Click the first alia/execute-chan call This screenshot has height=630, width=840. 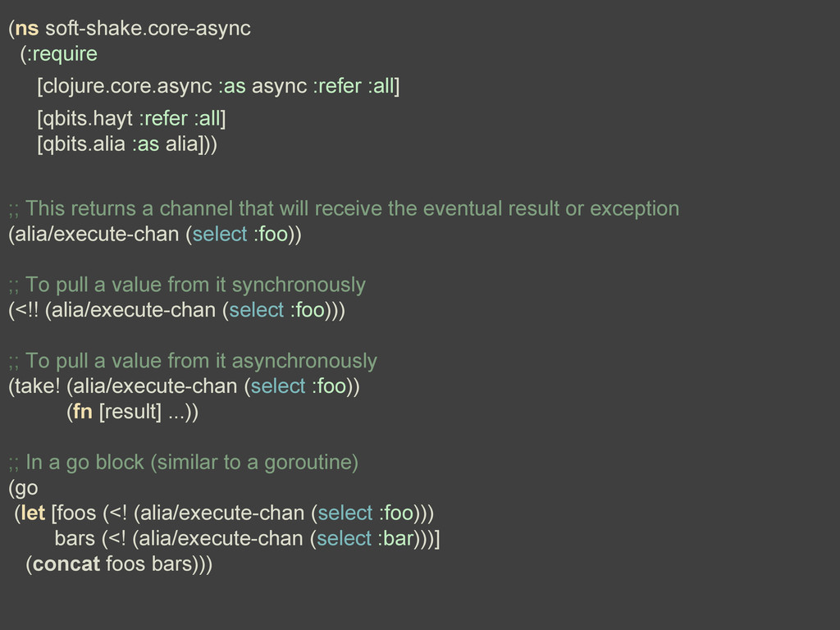coord(97,234)
